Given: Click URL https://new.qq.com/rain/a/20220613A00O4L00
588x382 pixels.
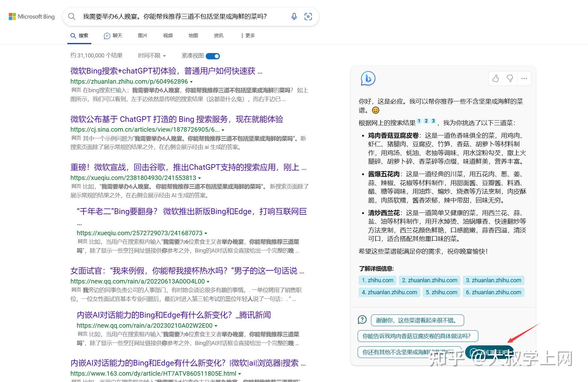Looking at the screenshot, I should point(138,281).
